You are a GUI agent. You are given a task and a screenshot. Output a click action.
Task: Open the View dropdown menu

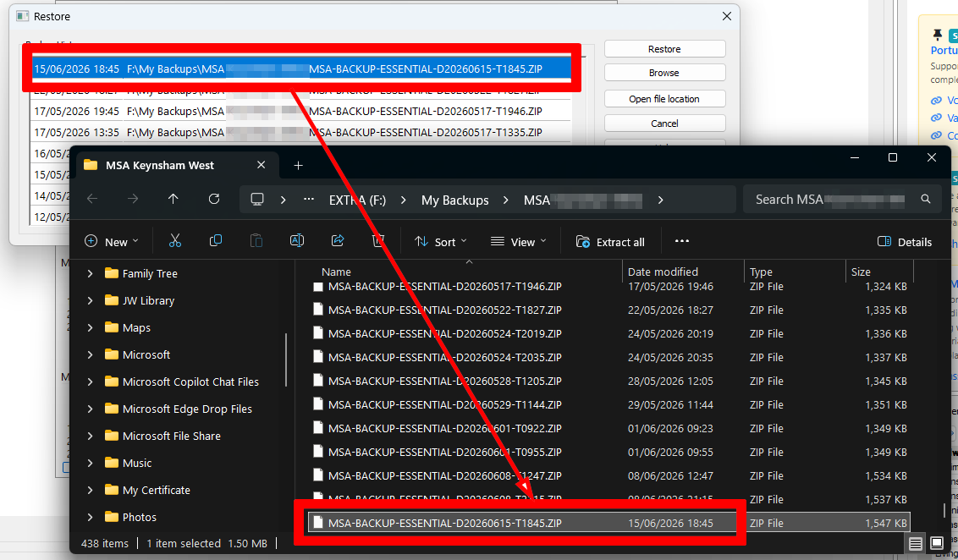click(x=518, y=242)
